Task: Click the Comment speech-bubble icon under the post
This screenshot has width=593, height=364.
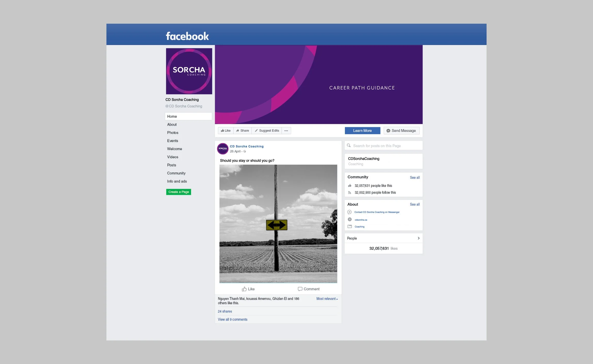Action: [x=300, y=289]
